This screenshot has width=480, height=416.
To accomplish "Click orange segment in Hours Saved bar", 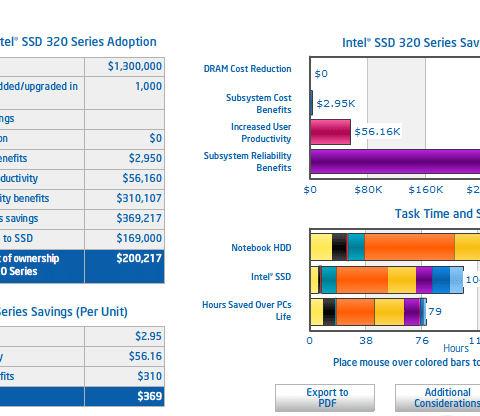I will tap(355, 312).
